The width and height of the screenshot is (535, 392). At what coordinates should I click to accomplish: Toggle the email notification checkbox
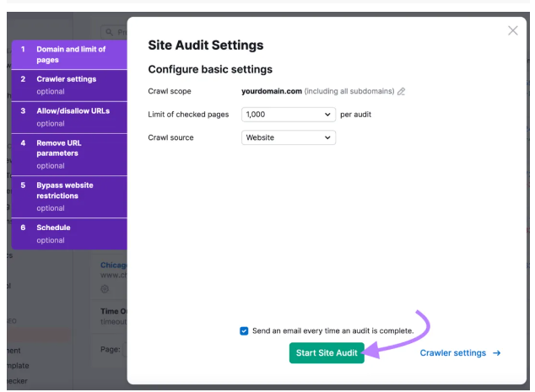point(244,331)
